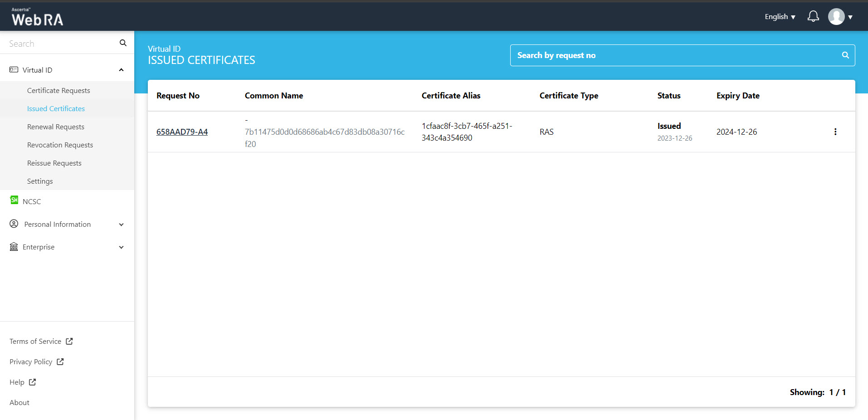Open the Help link
The width and height of the screenshot is (868, 420).
pyautogui.click(x=17, y=382)
